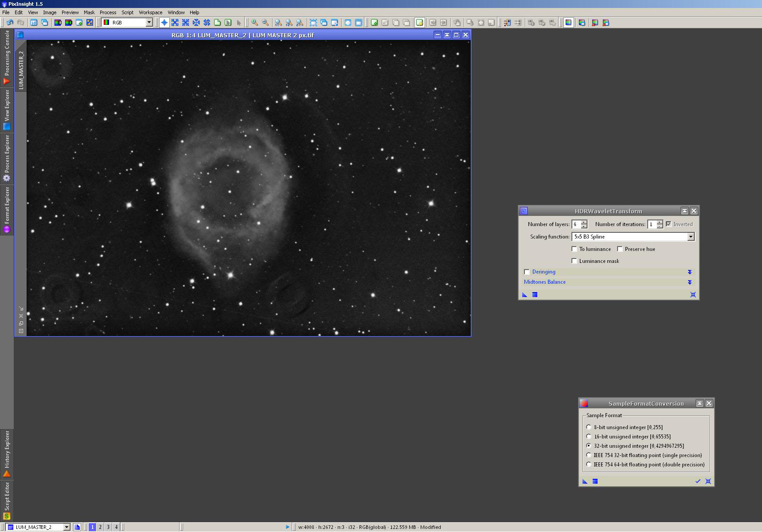Click HDRWaveletTransform reset icon
The width and height of the screenshot is (762, 532).
(693, 295)
